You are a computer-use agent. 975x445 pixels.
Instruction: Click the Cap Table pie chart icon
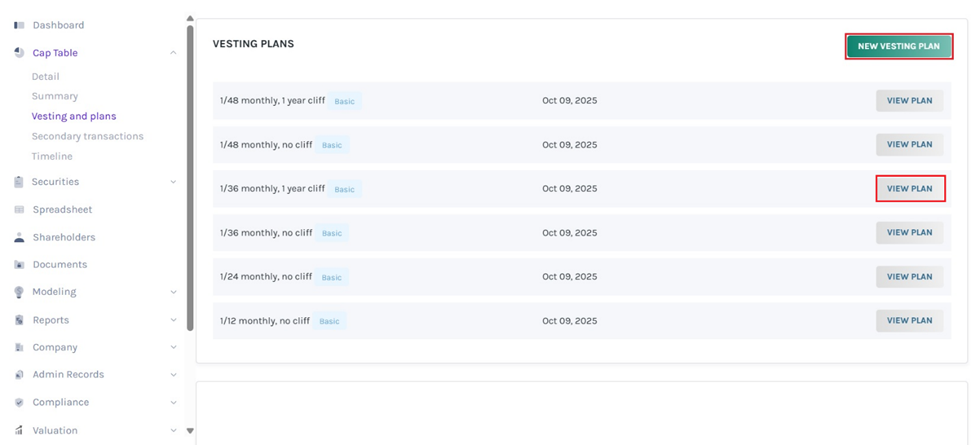[19, 53]
